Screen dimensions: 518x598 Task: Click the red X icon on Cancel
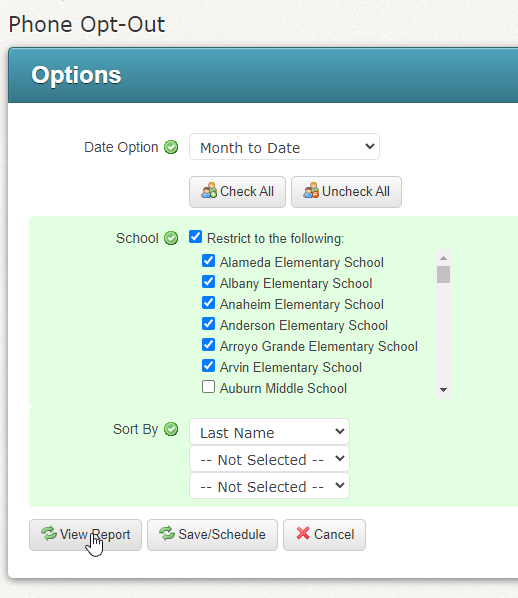303,534
